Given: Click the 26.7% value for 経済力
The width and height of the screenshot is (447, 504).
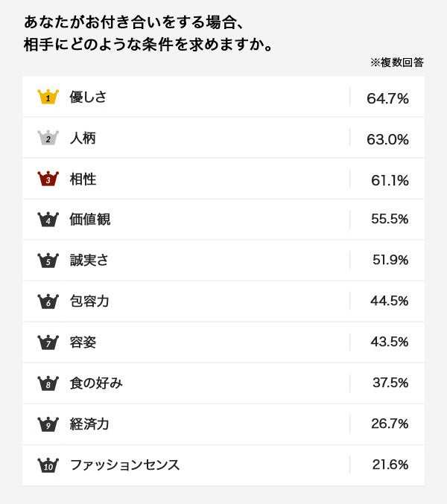Looking at the screenshot, I should tap(390, 424).
